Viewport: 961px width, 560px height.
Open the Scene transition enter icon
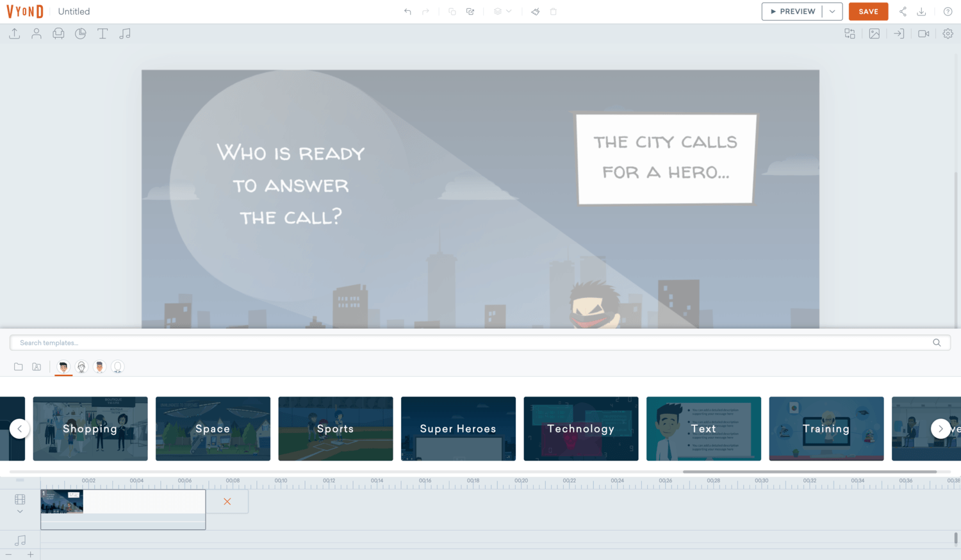[899, 33]
